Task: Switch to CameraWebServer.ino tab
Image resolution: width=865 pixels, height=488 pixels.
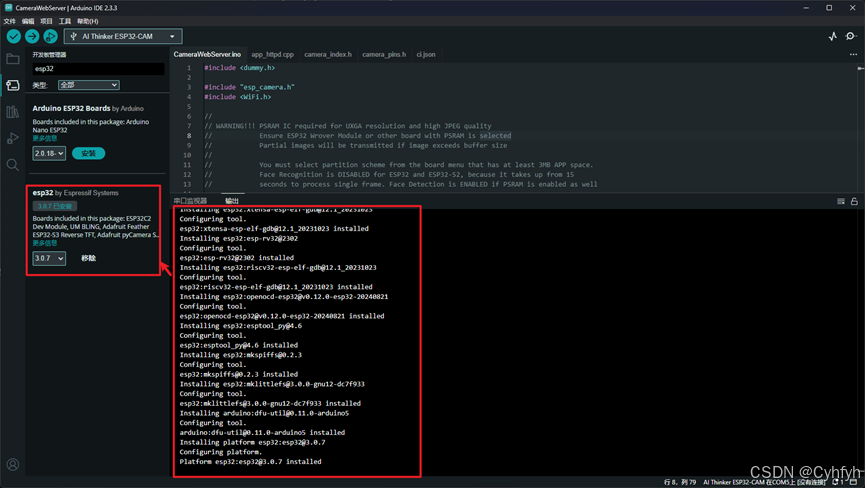Action: click(207, 55)
